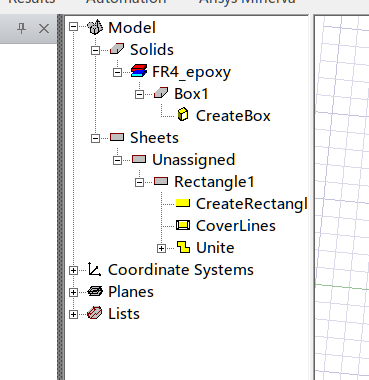Screen dimensions: 369x380
Task: Close the side panel with X
Action: pyautogui.click(x=44, y=29)
